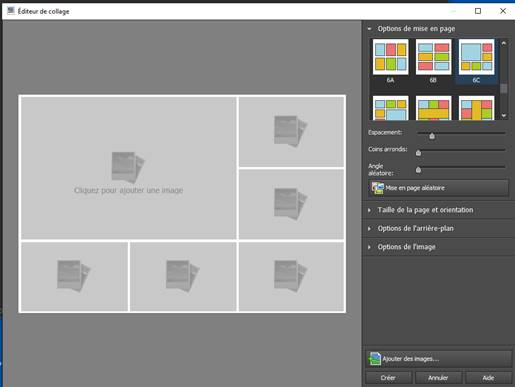The width and height of the screenshot is (515, 387).
Task: Click the Angle aléatoire slider handle
Action: (418, 170)
